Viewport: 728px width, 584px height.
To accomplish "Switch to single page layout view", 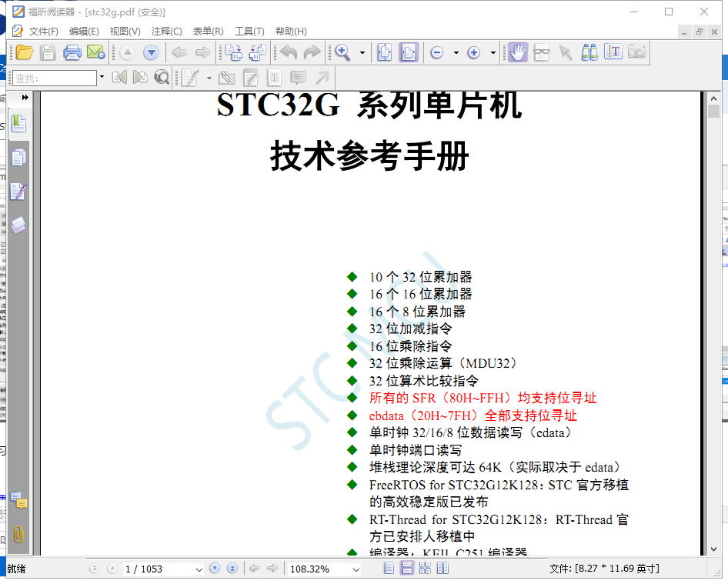I will point(389,568).
